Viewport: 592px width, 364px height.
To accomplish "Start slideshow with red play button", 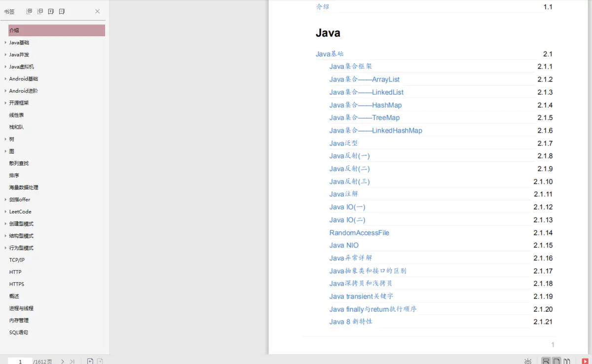I will pos(585,362).
